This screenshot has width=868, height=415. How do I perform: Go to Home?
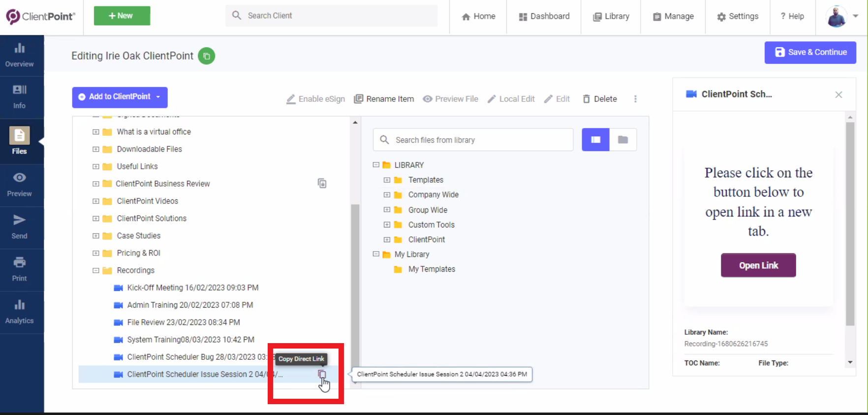tap(478, 17)
